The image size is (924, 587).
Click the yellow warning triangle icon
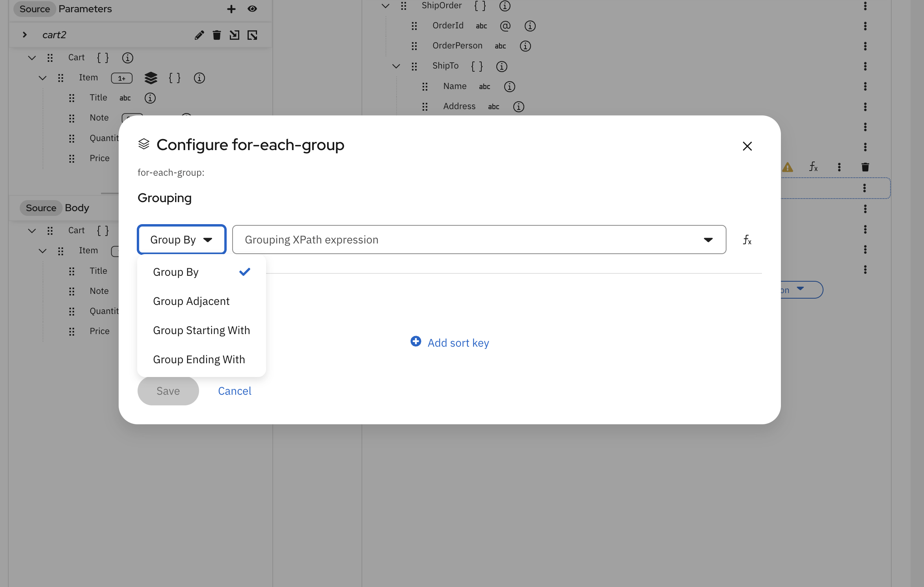coord(787,167)
